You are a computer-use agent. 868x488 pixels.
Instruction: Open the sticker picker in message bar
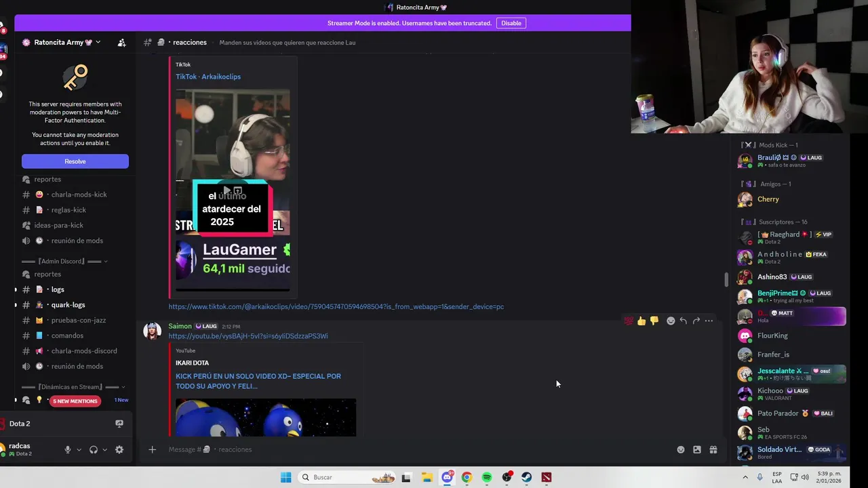(697, 449)
